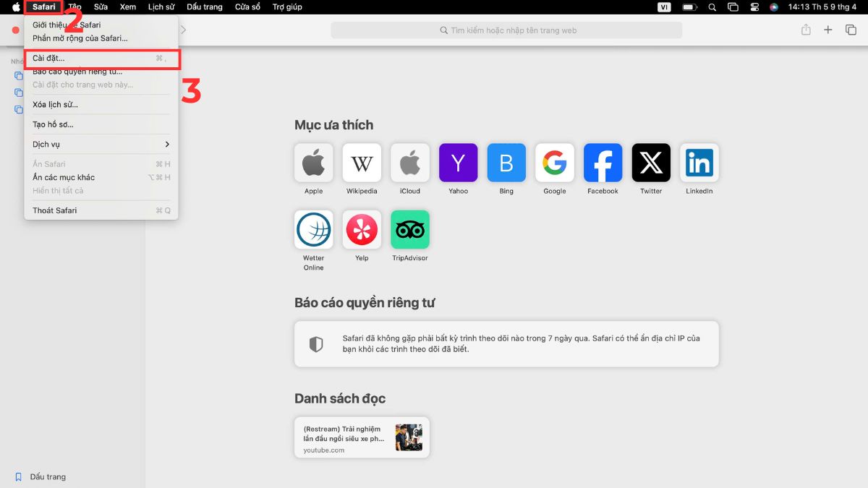This screenshot has height=488, width=868.
Task: Click the Siri icon in menu bar
Action: [x=774, y=7]
